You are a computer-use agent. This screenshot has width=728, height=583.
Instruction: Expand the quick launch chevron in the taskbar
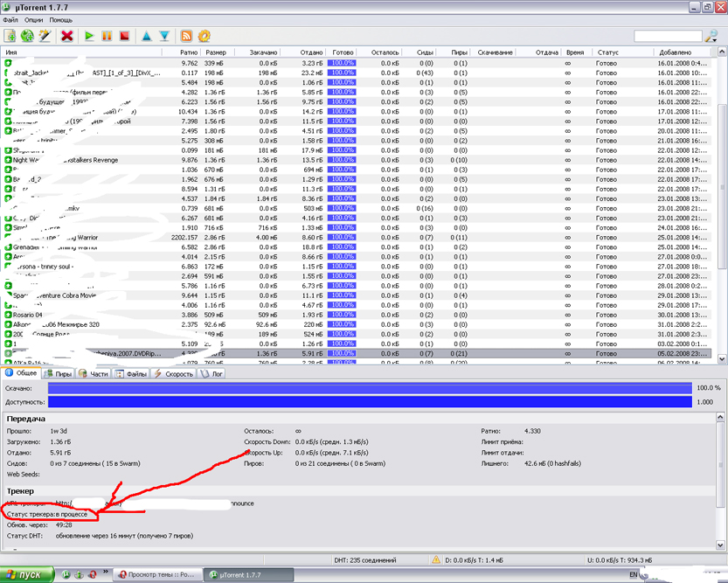pos(106,572)
